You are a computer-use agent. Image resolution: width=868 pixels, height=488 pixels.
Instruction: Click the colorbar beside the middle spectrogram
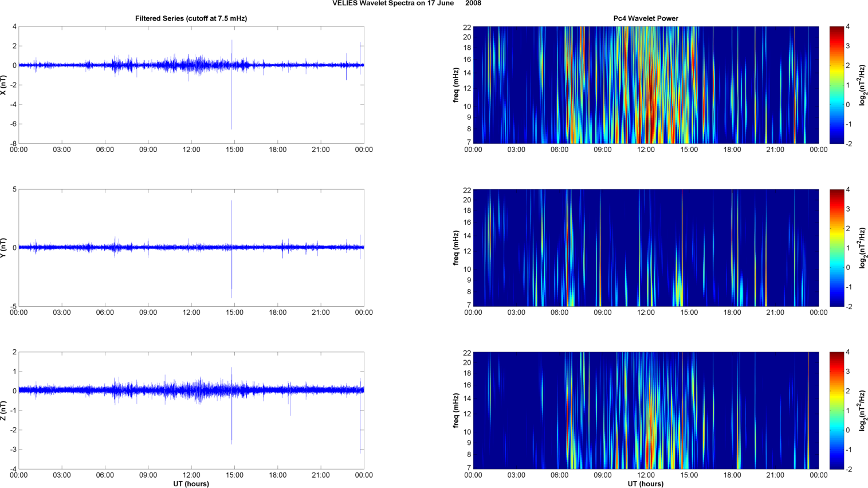pyautogui.click(x=836, y=248)
